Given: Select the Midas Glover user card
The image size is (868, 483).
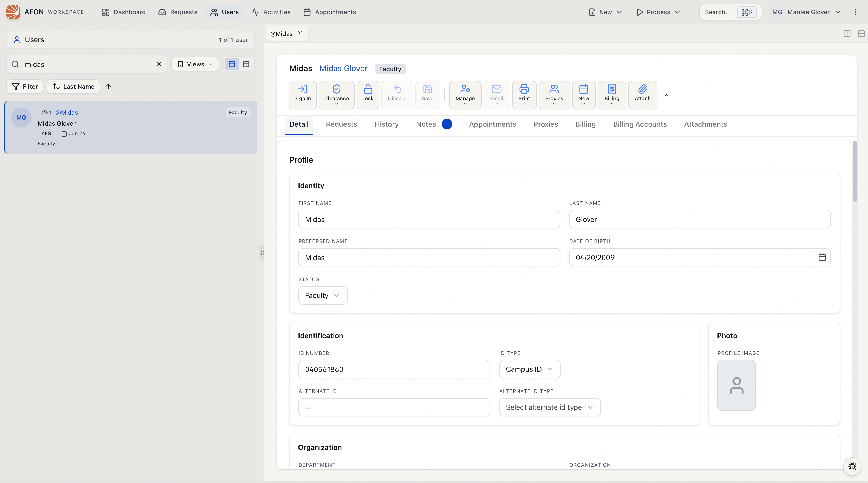Looking at the screenshot, I should click(x=131, y=127).
